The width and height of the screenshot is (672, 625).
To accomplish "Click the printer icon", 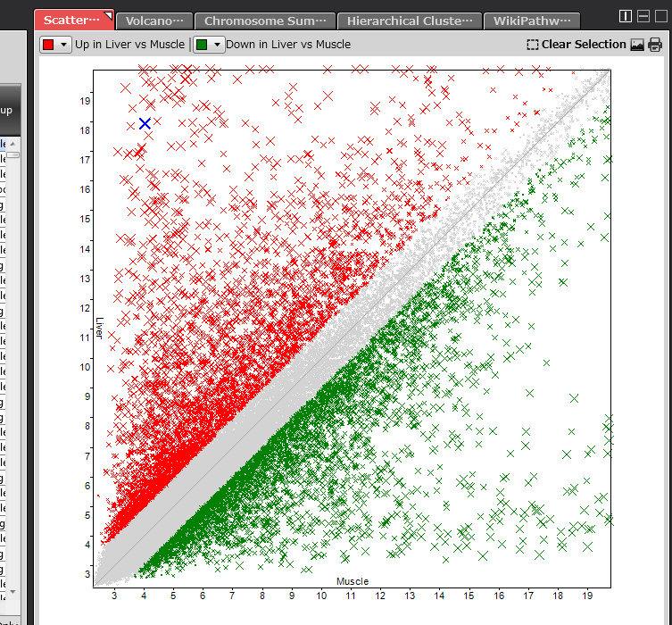I will pos(655,45).
